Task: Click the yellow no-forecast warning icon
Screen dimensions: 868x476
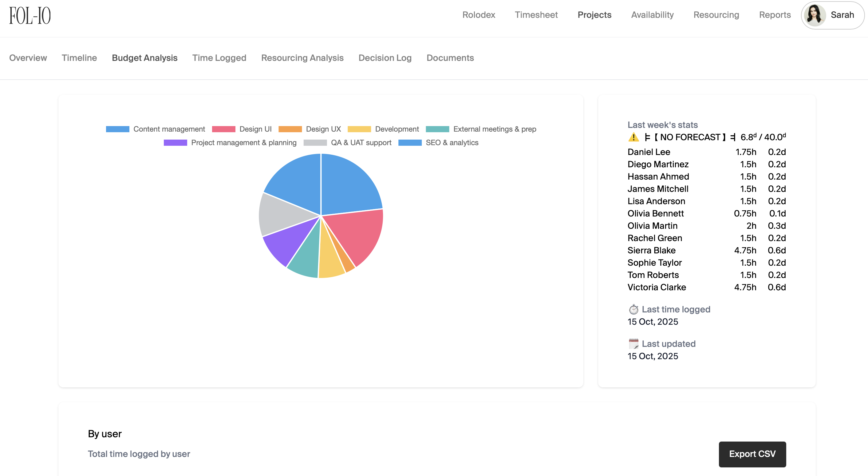Action: pyautogui.click(x=633, y=137)
